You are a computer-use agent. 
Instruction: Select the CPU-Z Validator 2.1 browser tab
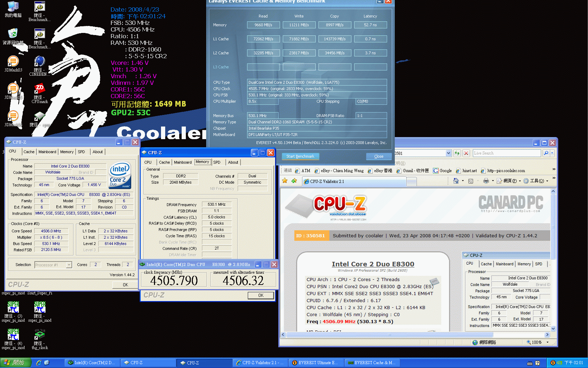tap(354, 181)
